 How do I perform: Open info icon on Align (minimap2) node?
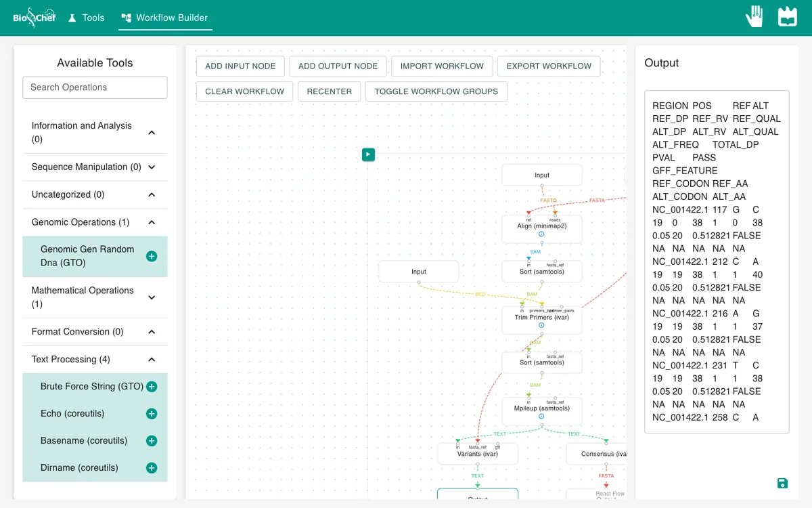[x=541, y=234]
